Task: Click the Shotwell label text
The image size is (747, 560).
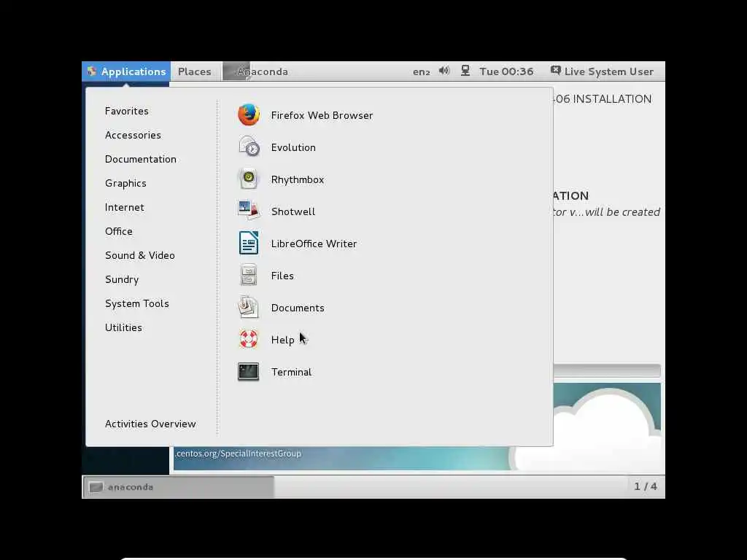Action: click(x=293, y=211)
